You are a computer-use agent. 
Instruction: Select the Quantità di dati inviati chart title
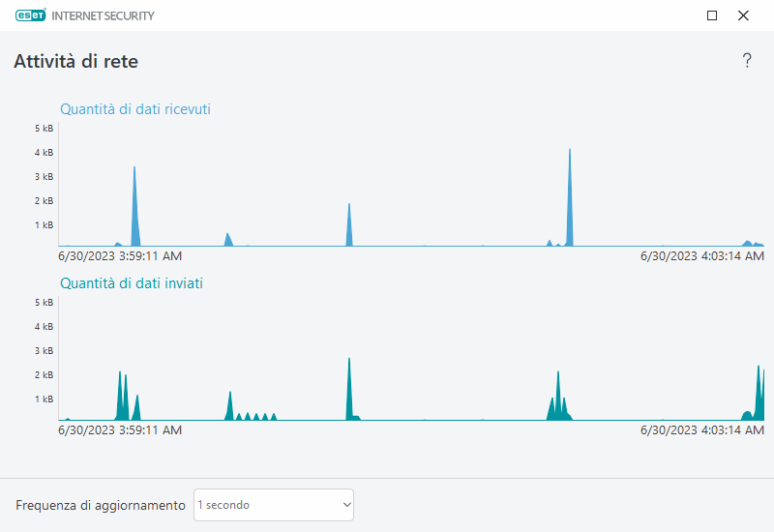pos(132,283)
